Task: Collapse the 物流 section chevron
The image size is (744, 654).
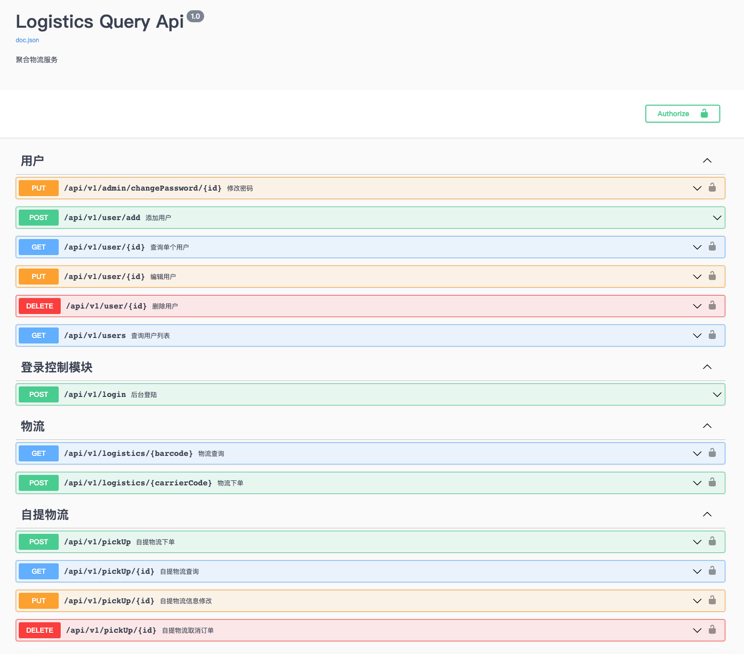Action: (x=707, y=426)
